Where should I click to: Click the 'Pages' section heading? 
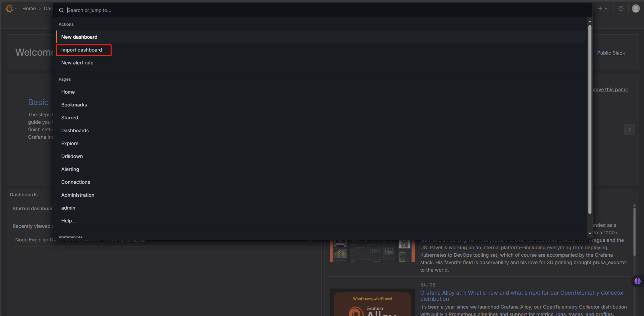(x=65, y=79)
